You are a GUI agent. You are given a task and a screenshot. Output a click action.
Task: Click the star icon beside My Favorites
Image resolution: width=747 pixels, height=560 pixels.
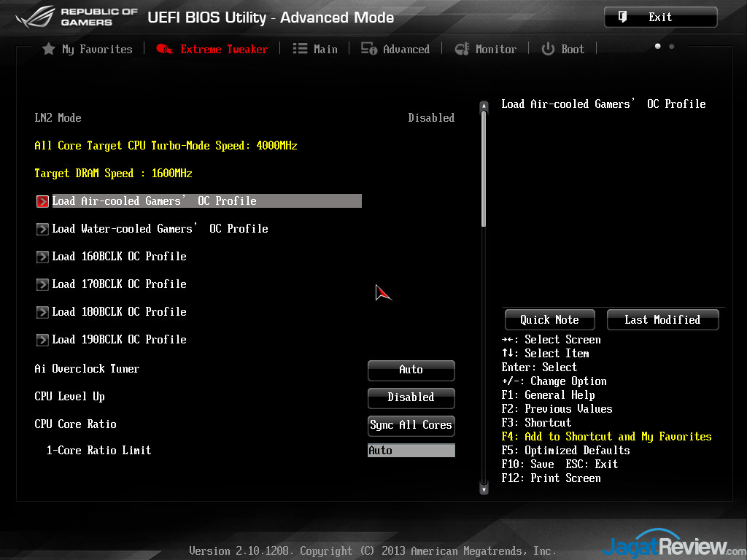point(49,49)
